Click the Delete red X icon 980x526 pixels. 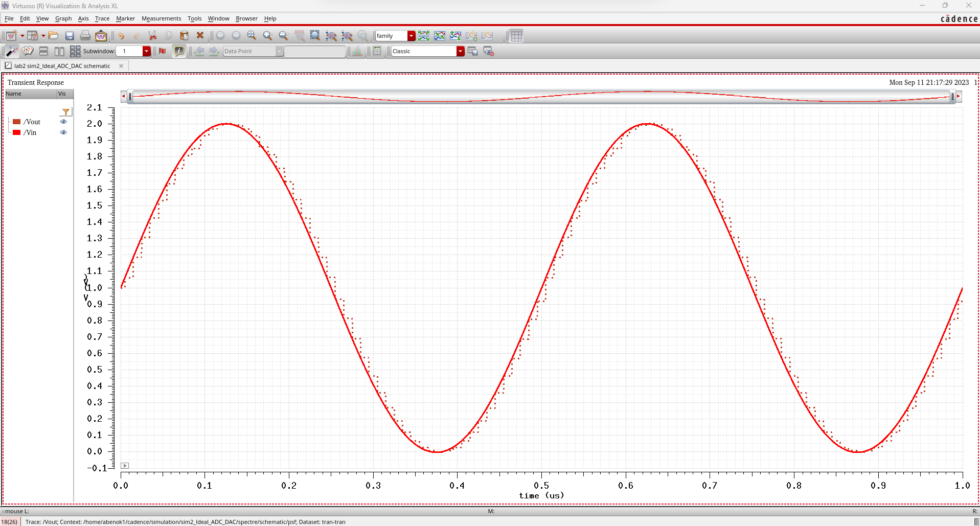click(200, 36)
